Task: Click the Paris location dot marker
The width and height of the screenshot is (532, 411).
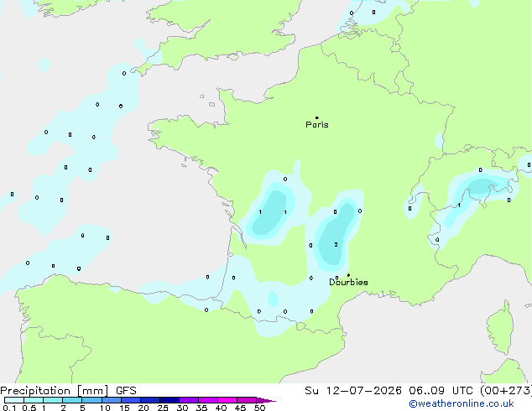Action: click(317, 117)
